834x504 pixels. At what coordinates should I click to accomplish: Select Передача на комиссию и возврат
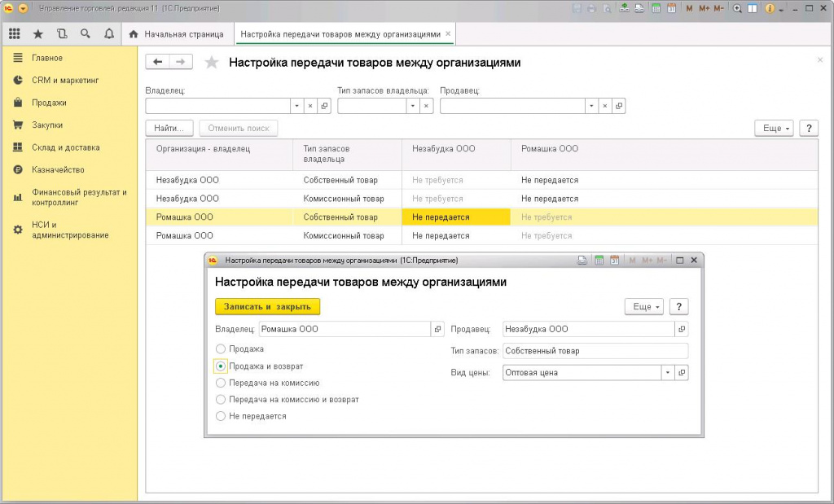click(x=220, y=399)
